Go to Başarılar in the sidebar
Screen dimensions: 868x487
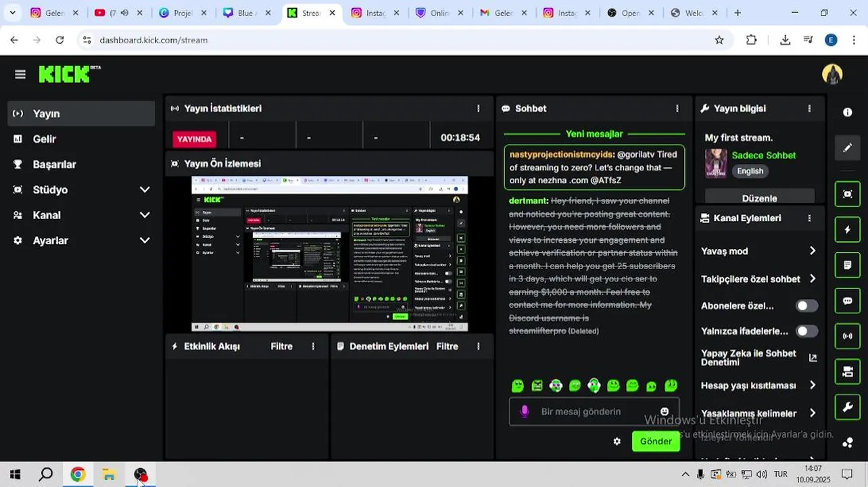pos(81,164)
